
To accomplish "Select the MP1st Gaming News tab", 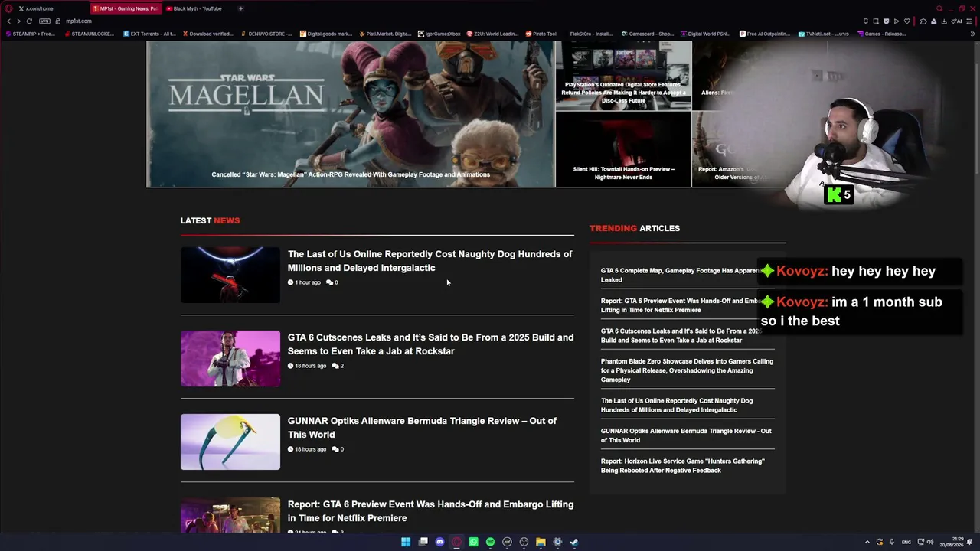I will click(126, 8).
